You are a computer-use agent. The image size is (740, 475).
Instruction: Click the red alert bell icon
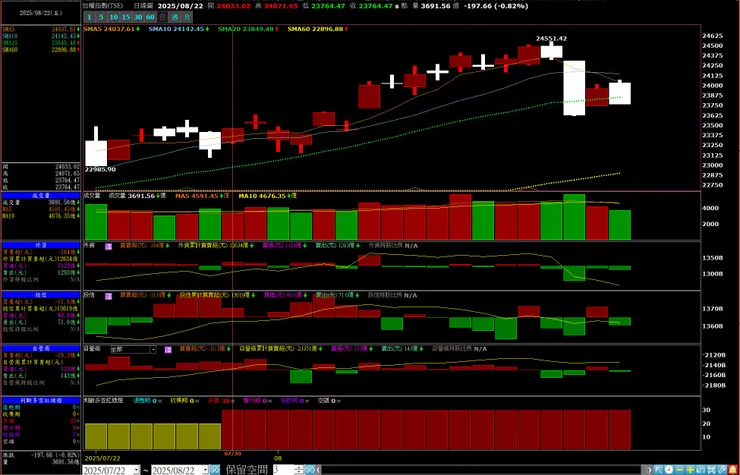click(x=733, y=470)
